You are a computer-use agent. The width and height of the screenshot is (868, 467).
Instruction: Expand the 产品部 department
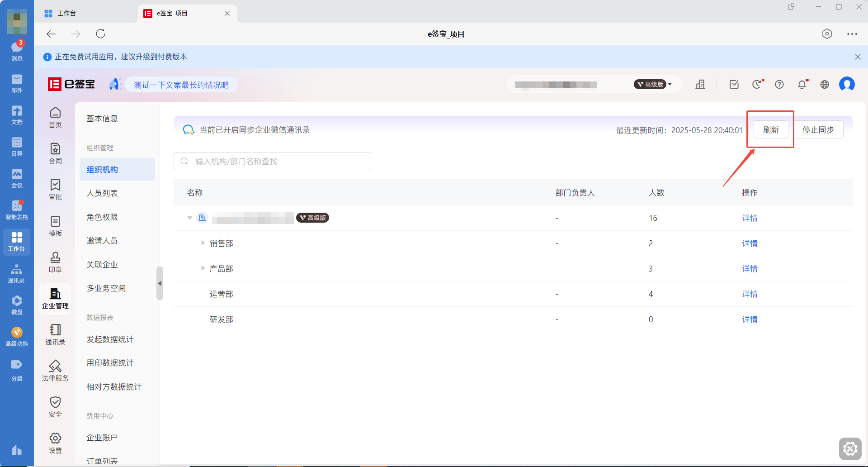203,268
